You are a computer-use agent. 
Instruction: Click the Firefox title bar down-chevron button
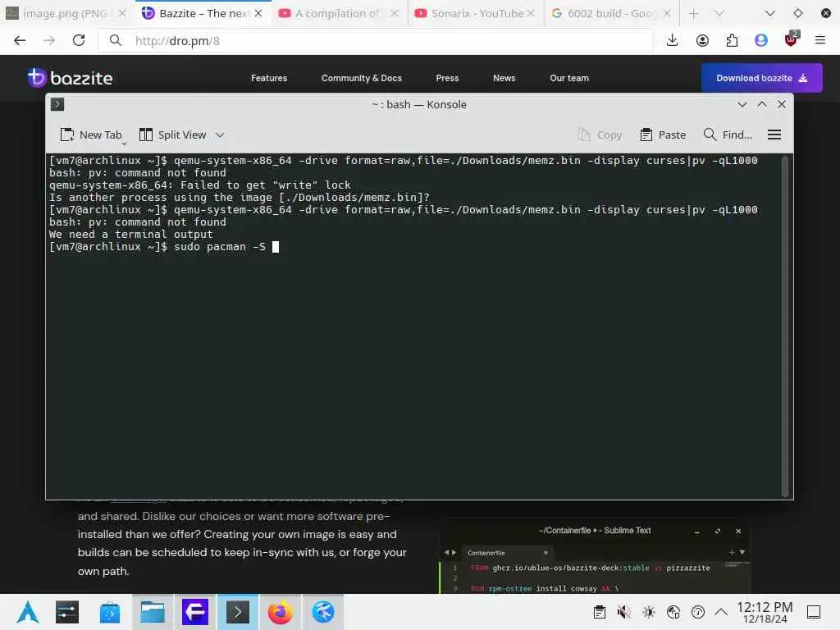pos(769,13)
